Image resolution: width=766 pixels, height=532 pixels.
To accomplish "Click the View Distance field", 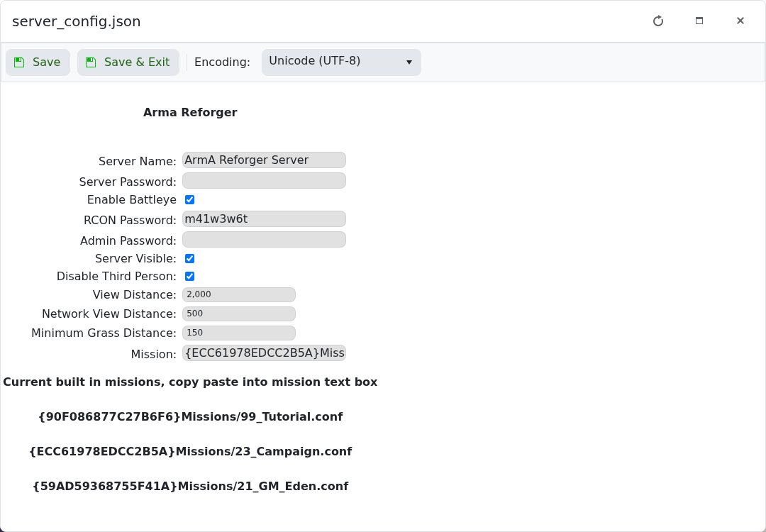I will coord(239,294).
